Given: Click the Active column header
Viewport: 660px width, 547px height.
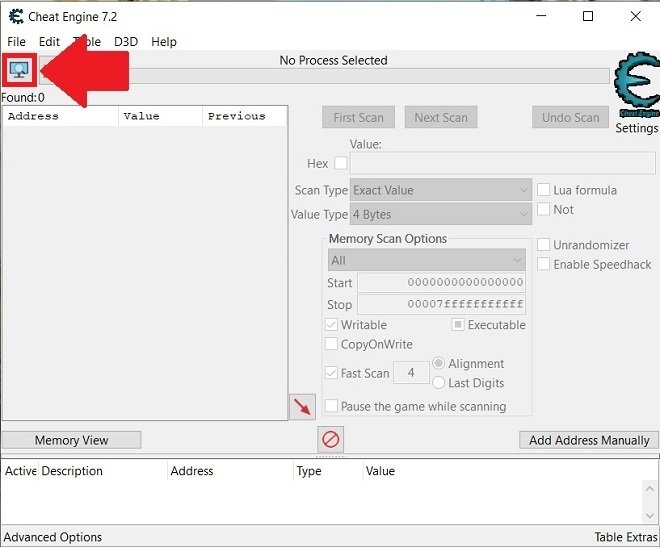Looking at the screenshot, I should click(x=20, y=471).
